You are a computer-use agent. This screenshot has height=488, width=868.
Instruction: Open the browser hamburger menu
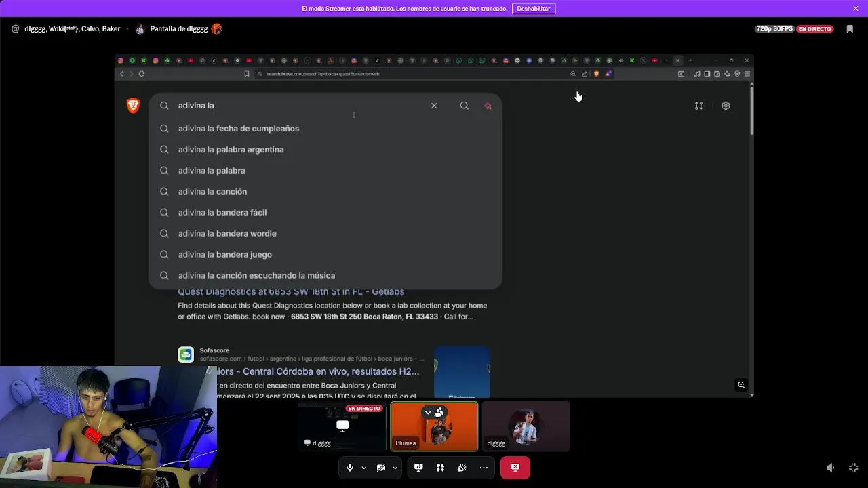point(747,74)
